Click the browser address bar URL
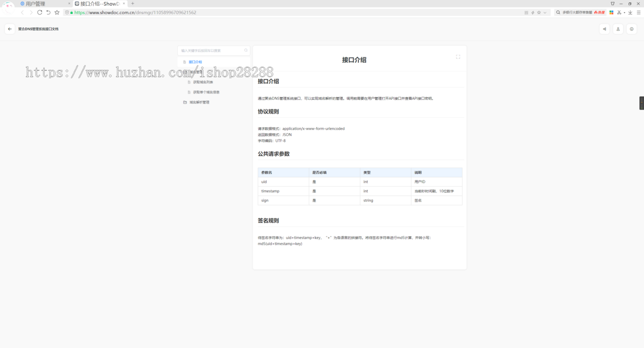The width and height of the screenshot is (644, 348). [135, 12]
